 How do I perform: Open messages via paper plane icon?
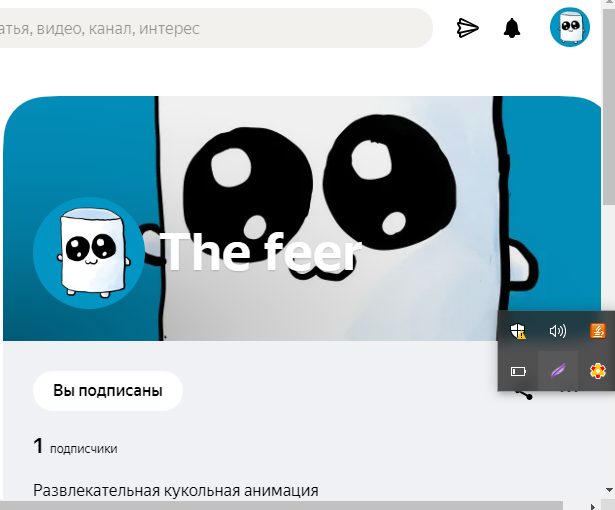click(468, 28)
